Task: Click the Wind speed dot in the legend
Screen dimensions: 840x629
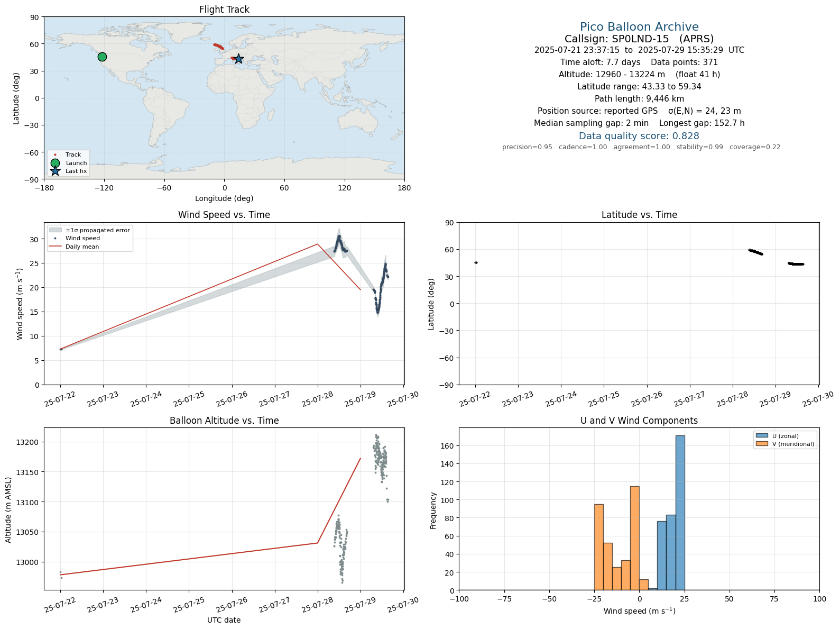Action: (55, 239)
